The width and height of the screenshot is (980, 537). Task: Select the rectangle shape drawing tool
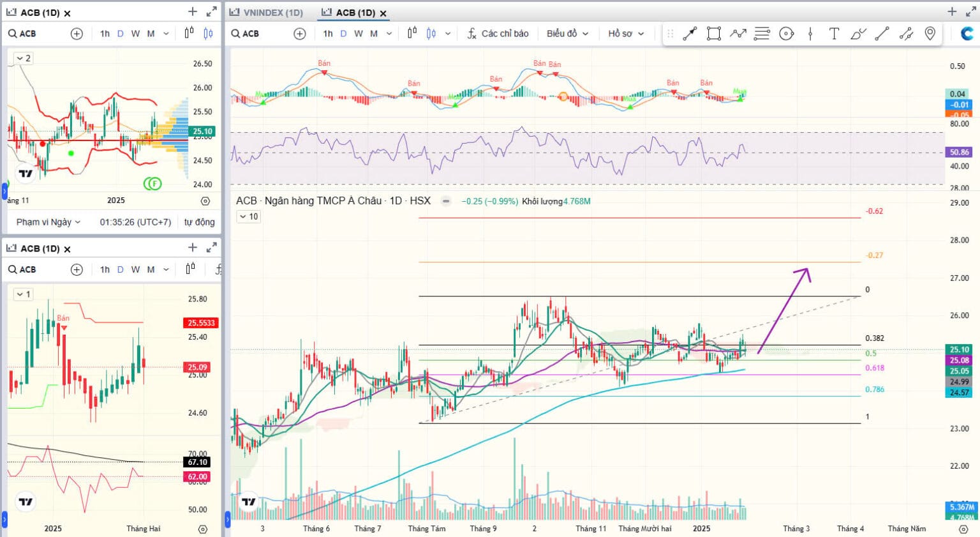click(714, 34)
